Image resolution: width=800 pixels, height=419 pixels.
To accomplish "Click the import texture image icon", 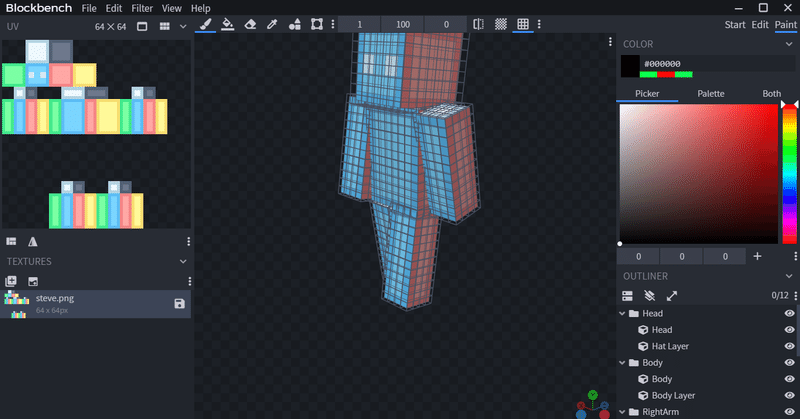I will point(33,281).
